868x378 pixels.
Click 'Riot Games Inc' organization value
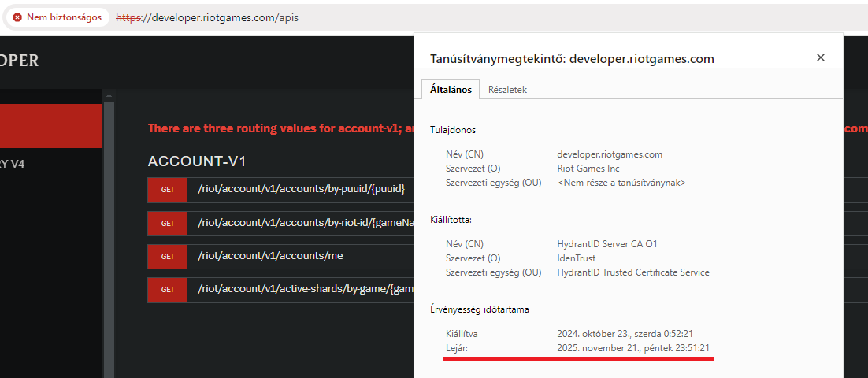[588, 169]
